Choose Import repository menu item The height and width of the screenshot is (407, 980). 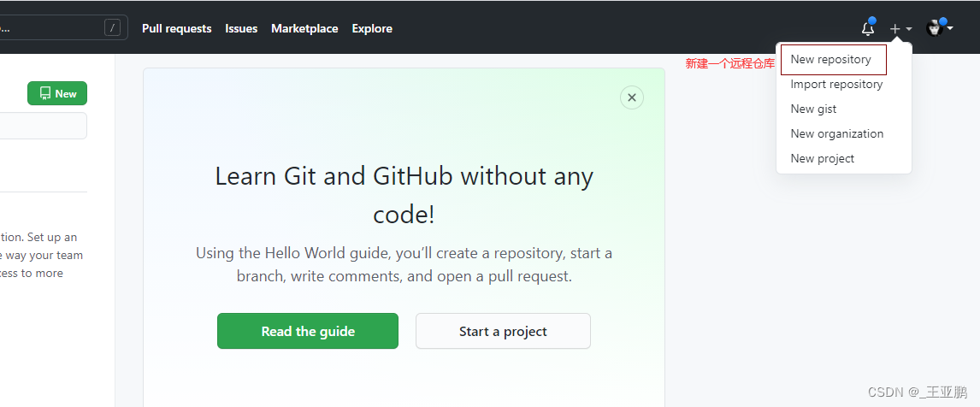click(836, 84)
